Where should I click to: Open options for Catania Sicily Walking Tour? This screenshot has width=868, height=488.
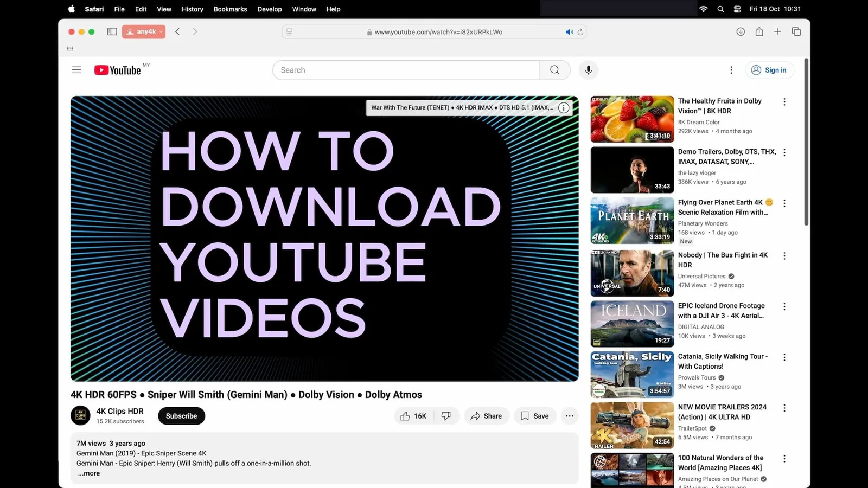(x=784, y=357)
